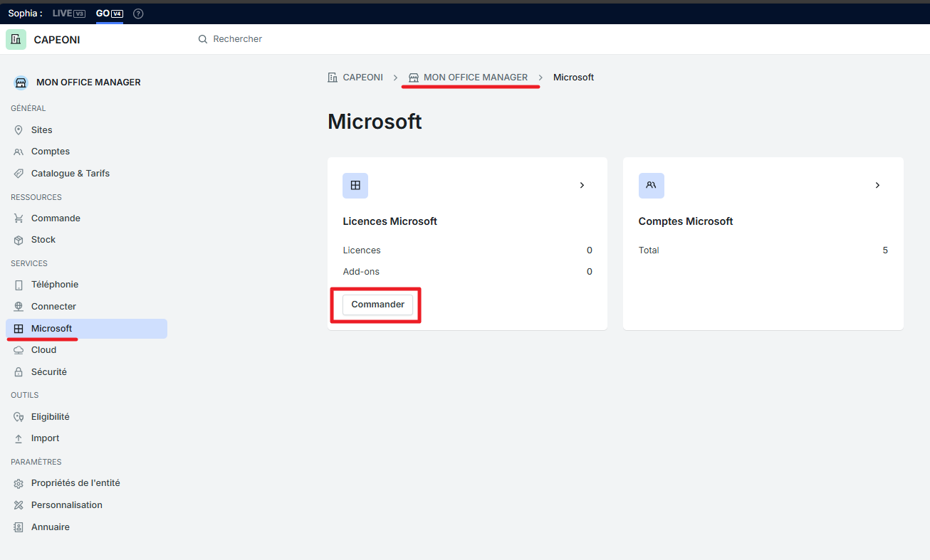
Task: Switch to the LIVE V3 version tab
Action: click(69, 14)
